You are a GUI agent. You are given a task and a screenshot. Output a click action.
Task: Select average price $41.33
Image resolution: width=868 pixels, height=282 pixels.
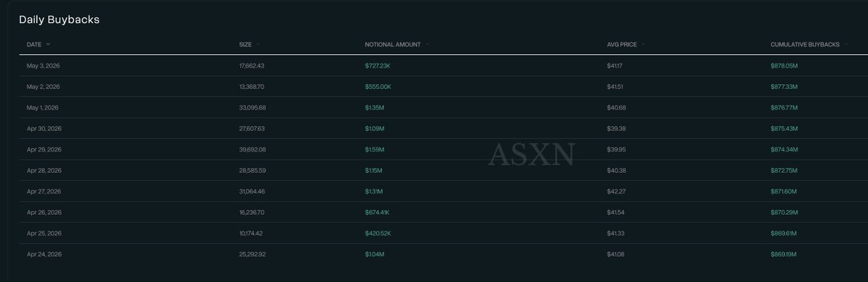point(616,234)
